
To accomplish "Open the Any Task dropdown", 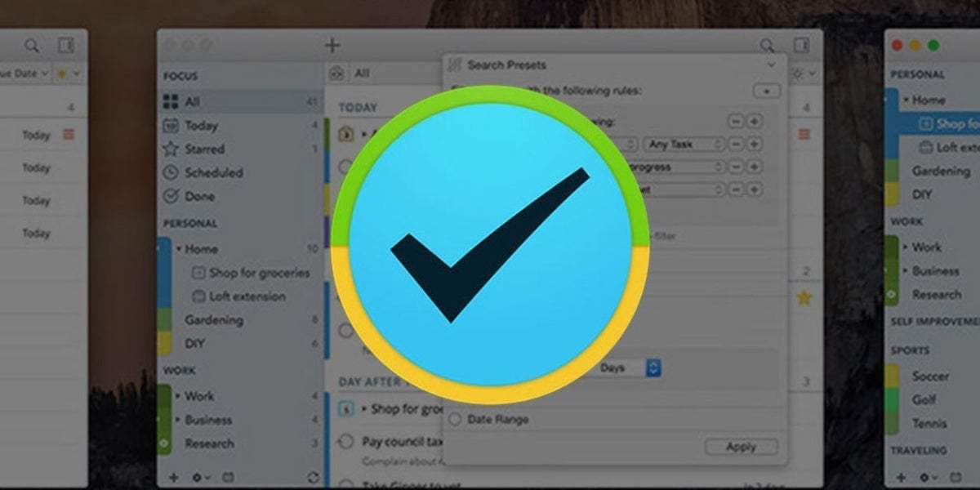I will click(x=684, y=144).
